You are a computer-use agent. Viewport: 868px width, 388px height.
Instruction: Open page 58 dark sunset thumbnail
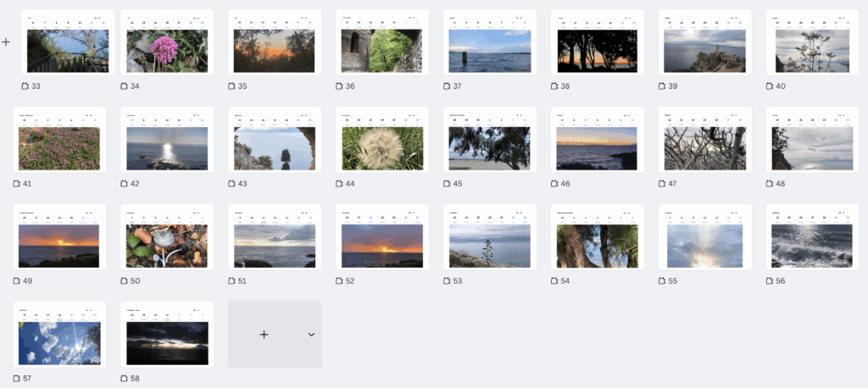coord(167,335)
